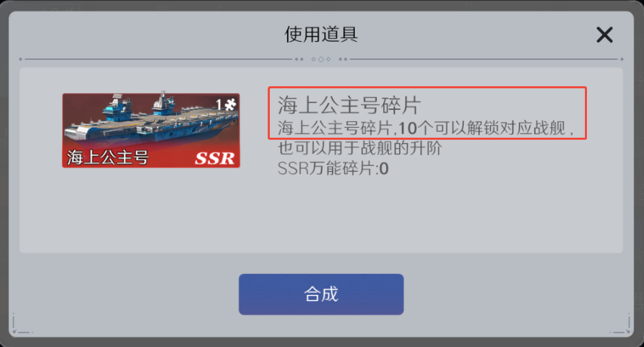Click the left dot of title divider
The width and height of the screenshot is (644, 347).
21,59
